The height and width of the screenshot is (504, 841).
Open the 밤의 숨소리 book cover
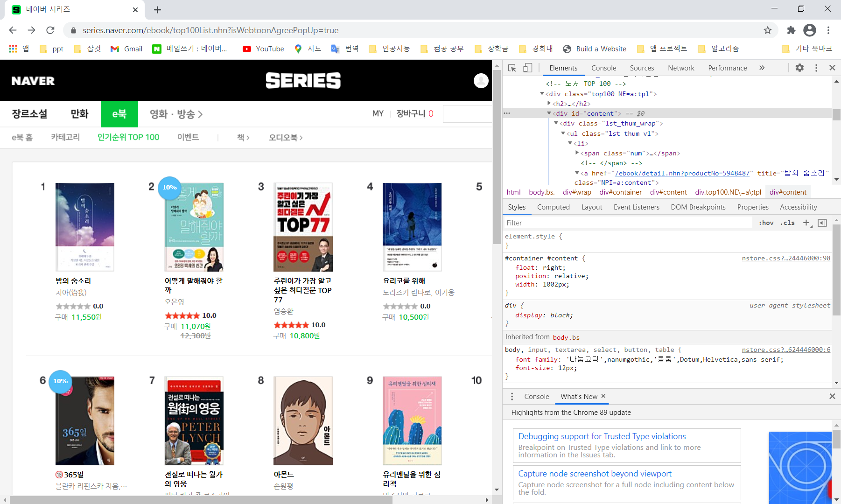pos(85,227)
